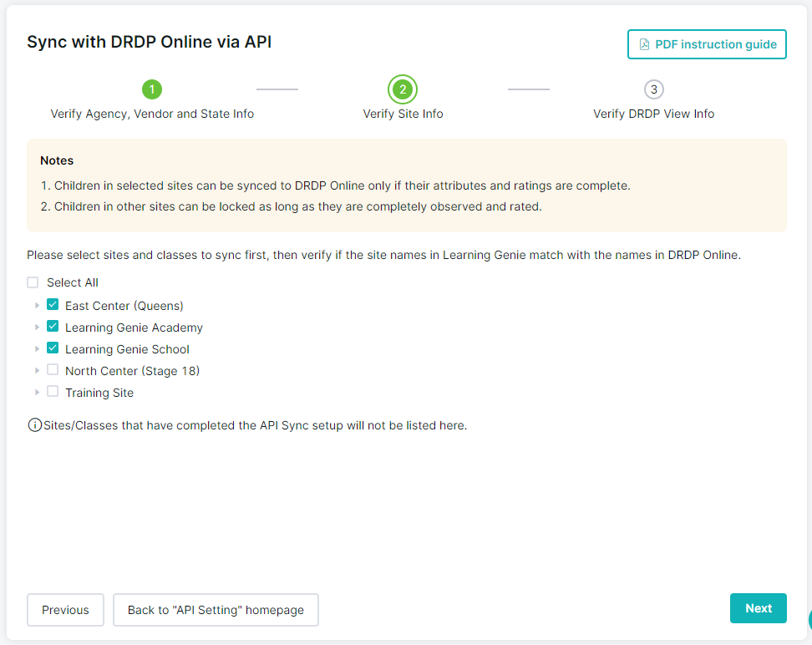Expand the Learning Genie School node
Viewport: 812px width, 645px height.
pos(37,349)
